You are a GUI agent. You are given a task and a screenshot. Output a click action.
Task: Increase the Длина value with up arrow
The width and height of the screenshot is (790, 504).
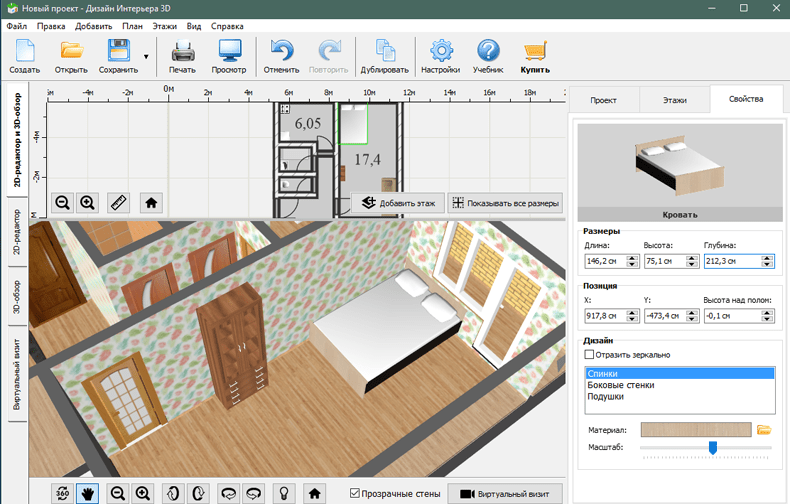click(632, 258)
